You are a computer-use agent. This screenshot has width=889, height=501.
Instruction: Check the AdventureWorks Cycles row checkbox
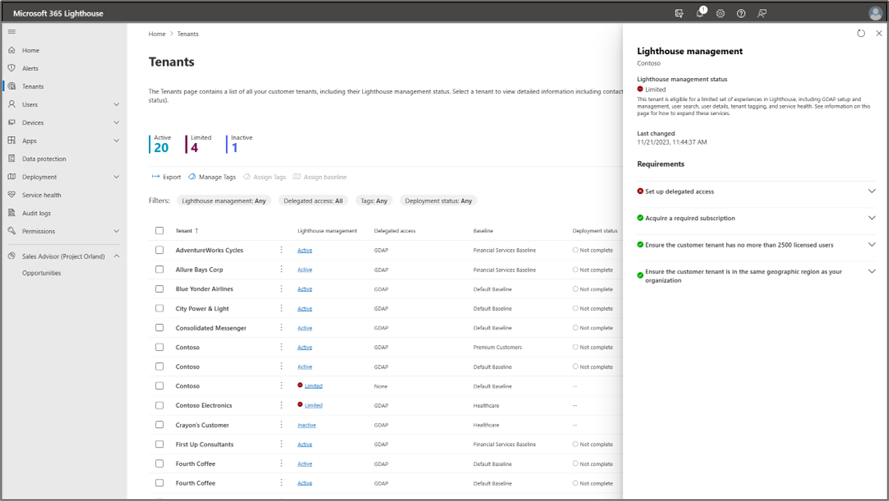tap(159, 250)
